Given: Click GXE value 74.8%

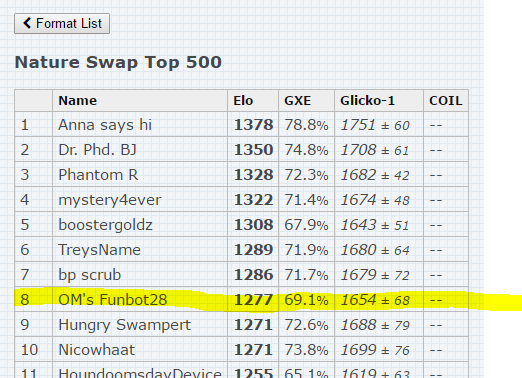Looking at the screenshot, I should tap(306, 150).
